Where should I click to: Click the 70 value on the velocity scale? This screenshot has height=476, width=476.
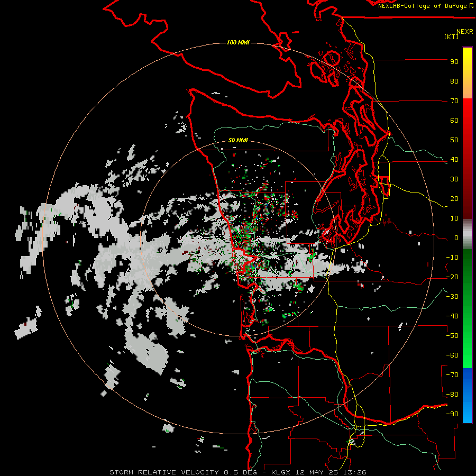click(454, 101)
